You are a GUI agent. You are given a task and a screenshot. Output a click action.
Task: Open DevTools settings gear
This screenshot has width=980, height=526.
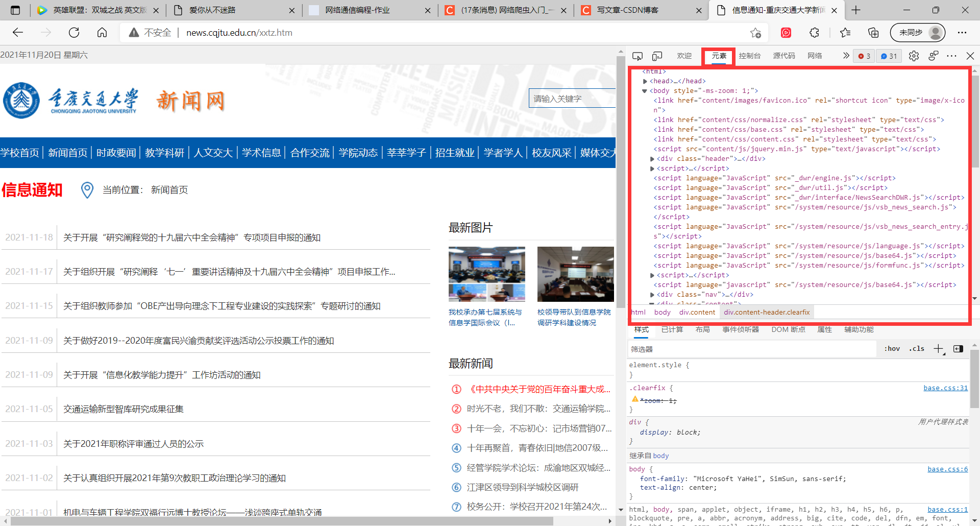click(x=914, y=56)
